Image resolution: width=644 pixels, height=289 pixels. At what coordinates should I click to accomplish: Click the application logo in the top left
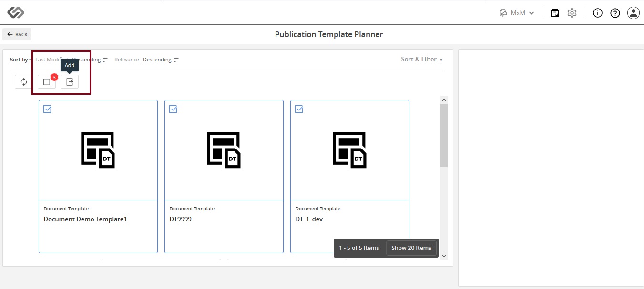[x=16, y=13]
